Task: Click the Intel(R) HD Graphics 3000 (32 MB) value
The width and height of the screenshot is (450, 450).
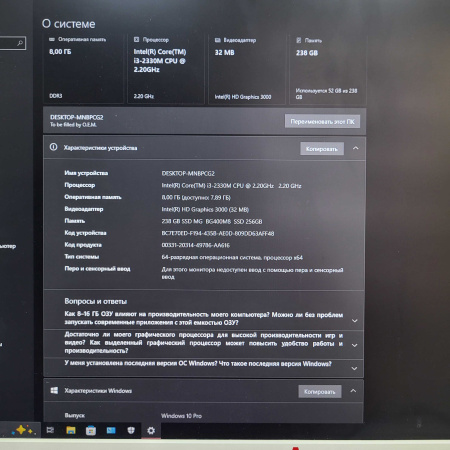Action: pyautogui.click(x=205, y=209)
